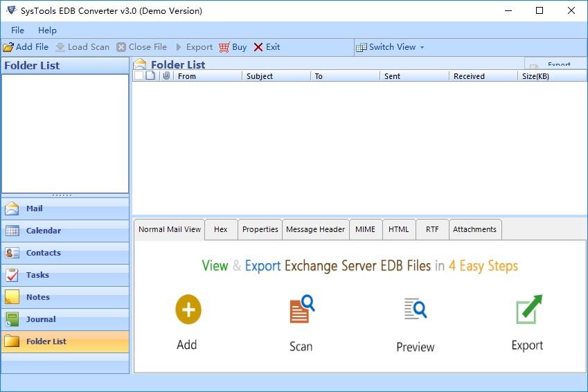The height and width of the screenshot is (392, 588).
Task: Select the Journal navigation button
Action: pyautogui.click(x=65, y=319)
